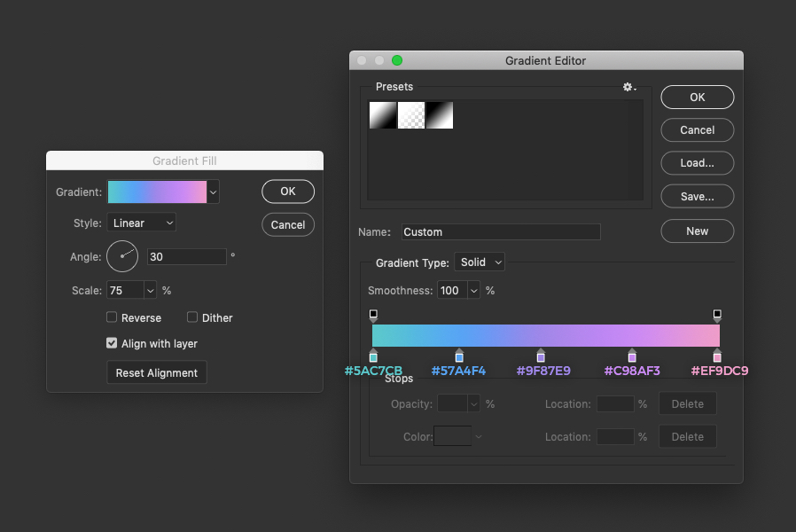Select the purple #9F87E9 color stop
The image size is (796, 532).
(x=541, y=356)
